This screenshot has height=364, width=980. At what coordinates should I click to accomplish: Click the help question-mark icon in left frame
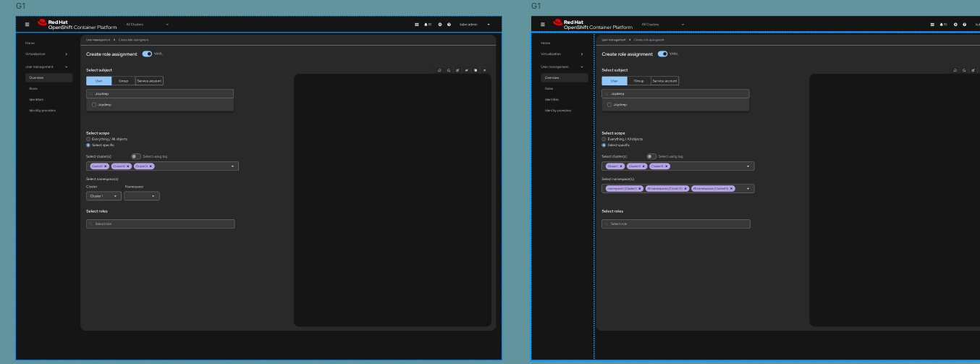click(449, 25)
